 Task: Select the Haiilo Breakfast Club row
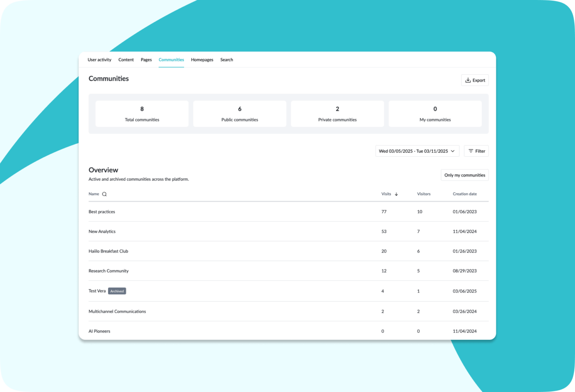click(x=288, y=251)
